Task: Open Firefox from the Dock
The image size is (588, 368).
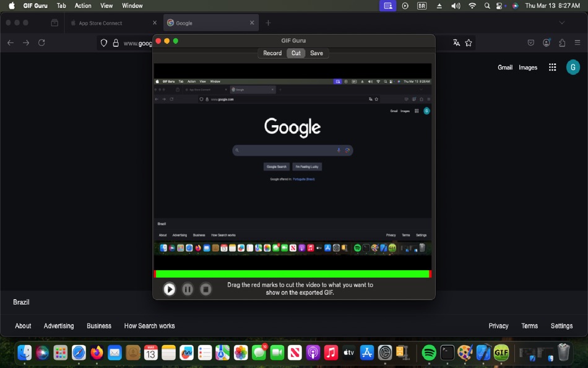Action: point(97,353)
